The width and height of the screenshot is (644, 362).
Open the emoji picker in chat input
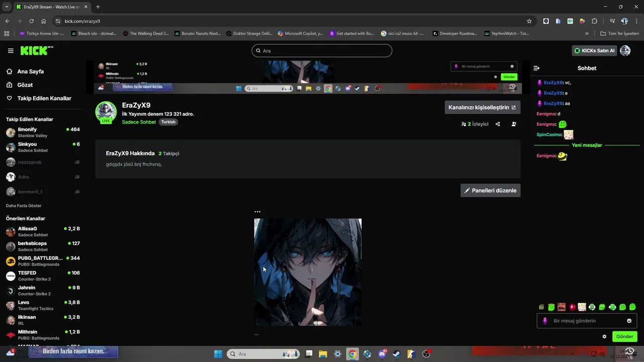(629, 321)
